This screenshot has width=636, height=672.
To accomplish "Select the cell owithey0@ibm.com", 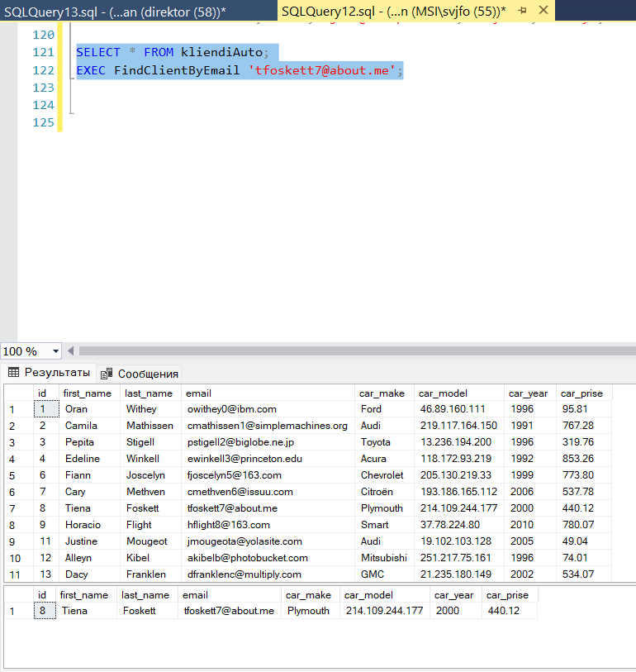I will [268, 409].
